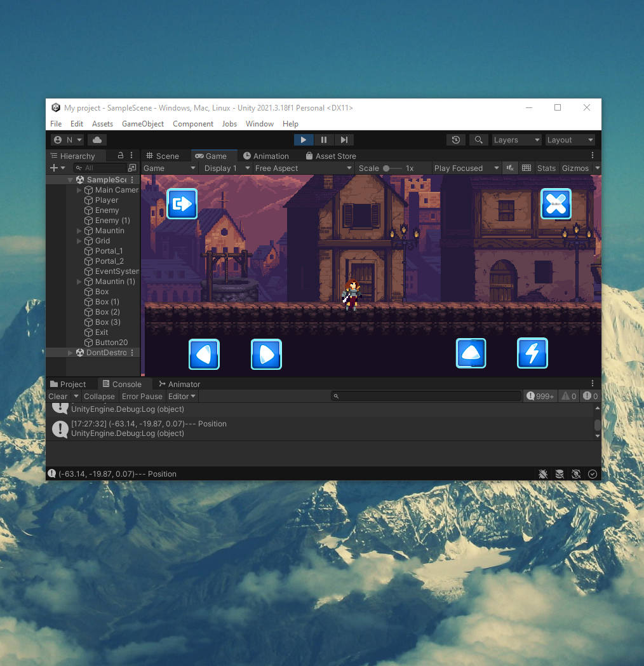Clear the Console log
The width and height of the screenshot is (644, 666).
pyautogui.click(x=58, y=397)
